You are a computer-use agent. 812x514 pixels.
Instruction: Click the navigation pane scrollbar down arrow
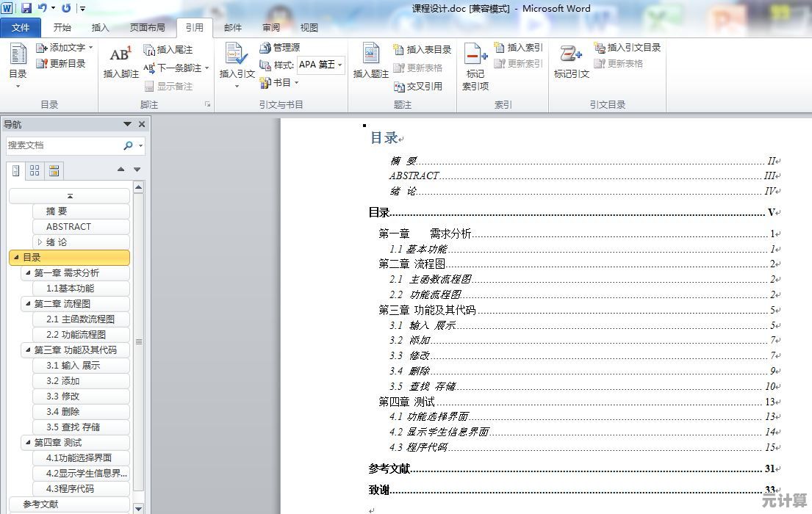pyautogui.click(x=138, y=507)
